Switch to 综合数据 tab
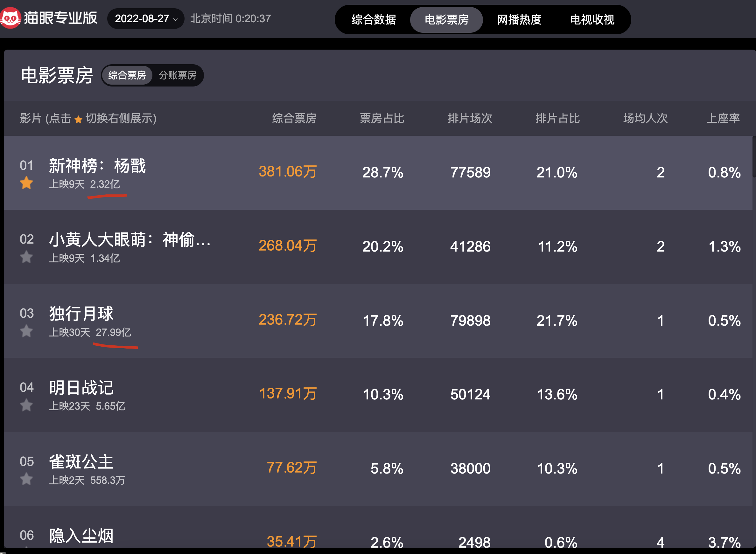The image size is (756, 554). coord(374,20)
